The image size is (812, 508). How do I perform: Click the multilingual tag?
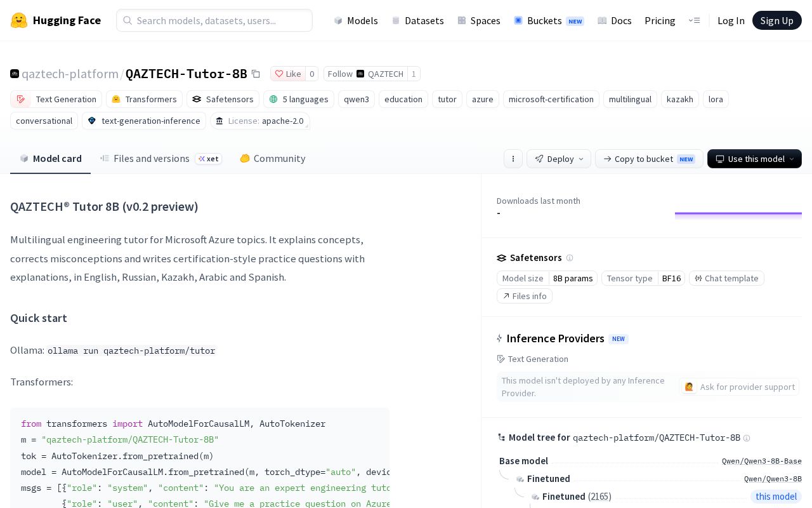pyautogui.click(x=630, y=99)
